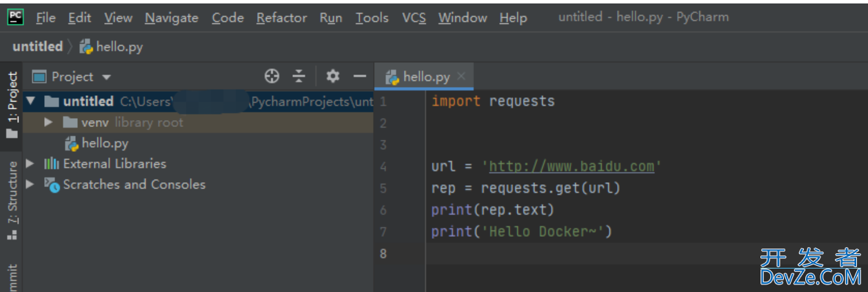Open the Tools menu
The image size is (868, 292).
372,18
